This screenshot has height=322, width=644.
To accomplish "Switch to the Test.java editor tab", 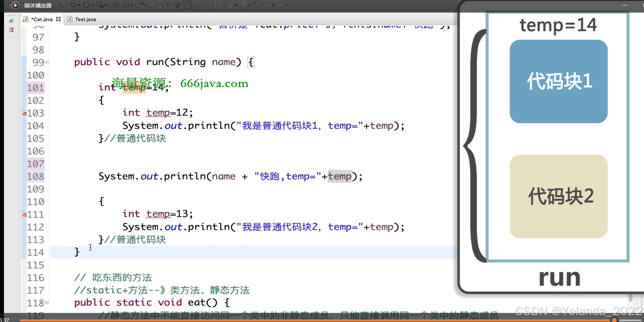I will [85, 19].
